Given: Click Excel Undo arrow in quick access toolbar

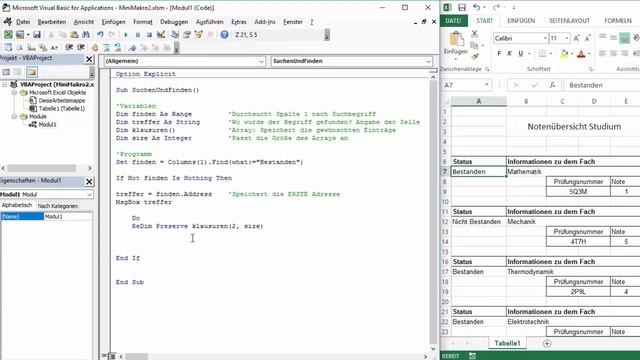Looking at the screenshot, I should pos(476,7).
